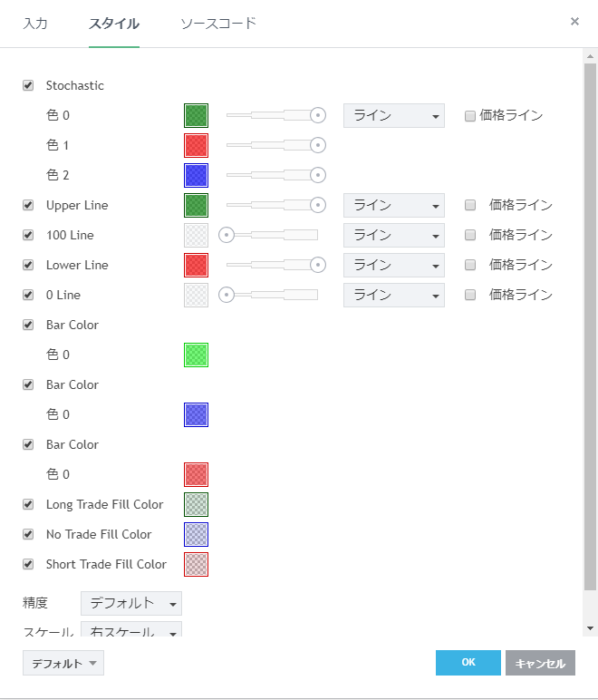The image size is (598, 700).
Task: Click the Long Trade Fill Color swatch
Action: [196, 504]
